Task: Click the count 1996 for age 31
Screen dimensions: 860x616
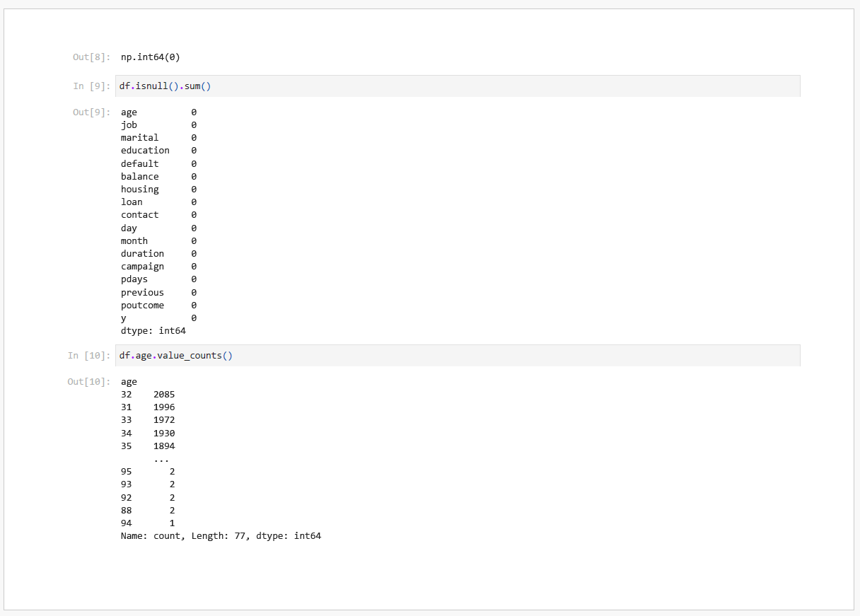Action: (x=164, y=407)
